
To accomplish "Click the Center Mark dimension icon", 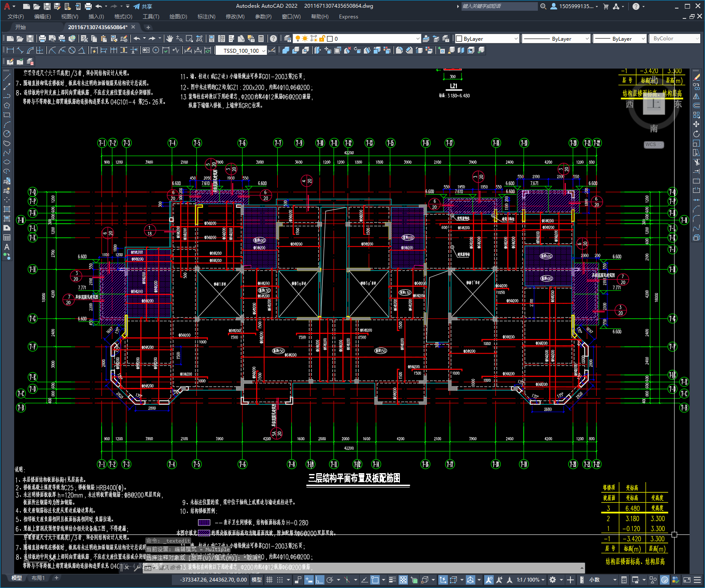I will click(156, 50).
